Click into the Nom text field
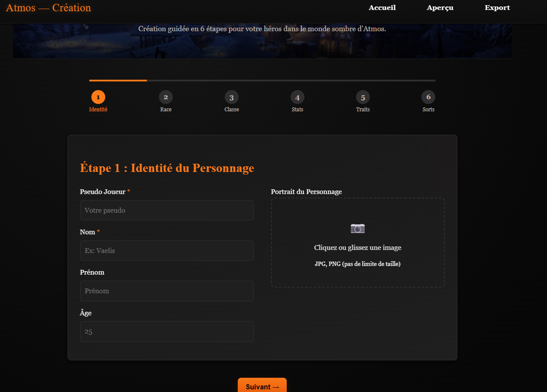The height and width of the screenshot is (392, 547). 167,251
